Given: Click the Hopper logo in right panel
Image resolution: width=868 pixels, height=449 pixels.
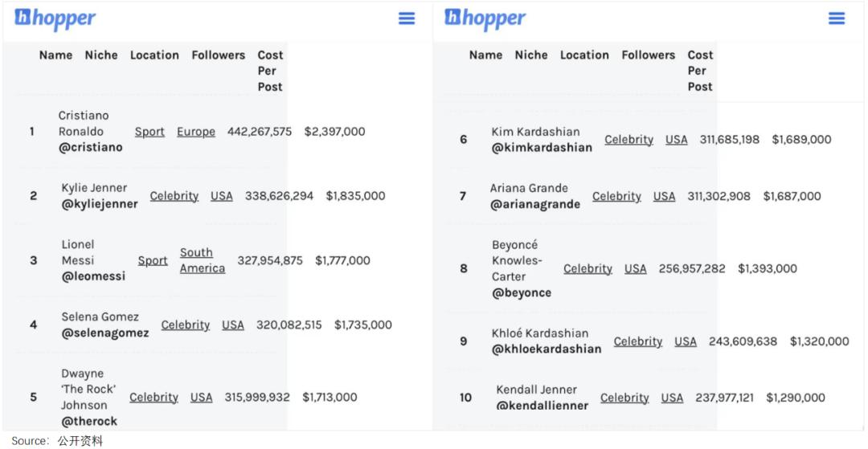Looking at the screenshot, I should coord(485,18).
